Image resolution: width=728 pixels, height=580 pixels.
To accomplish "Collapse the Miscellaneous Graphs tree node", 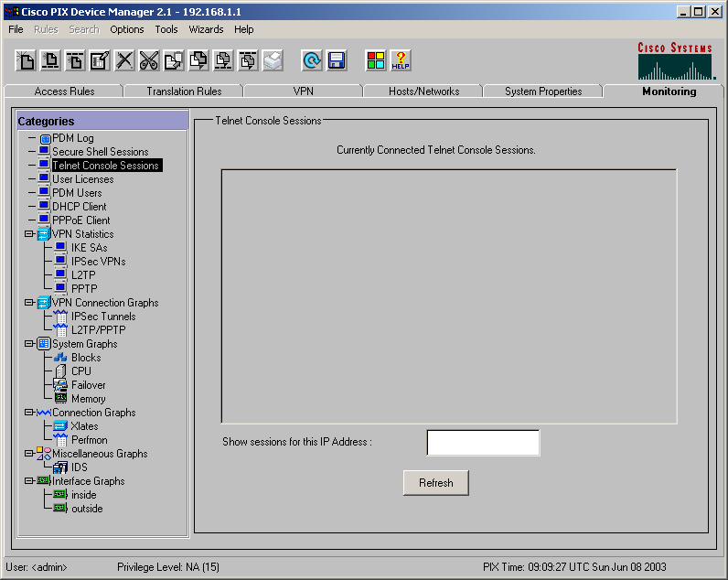I will (x=29, y=453).
